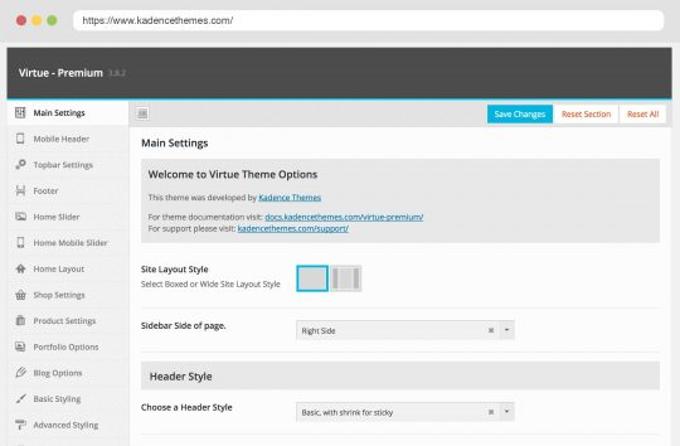
Task: Click the Shop Settings basket icon
Action: [20, 295]
